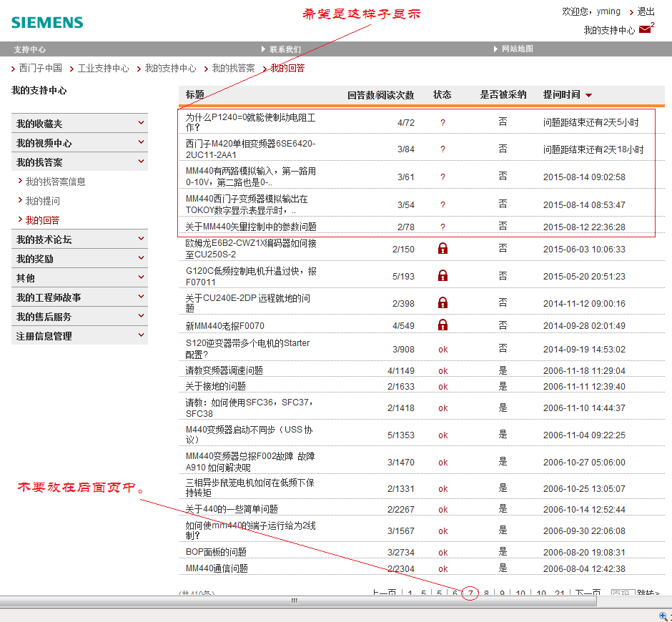
Task: Open question MM440西门子变频器模拟输出在TOKOY数字显示表
Action: tap(247, 204)
